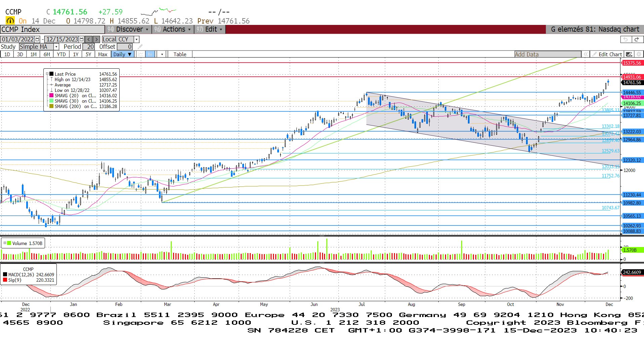This screenshot has width=644, height=349.
Task: Select the 5Y range tab
Action: tap(88, 54)
